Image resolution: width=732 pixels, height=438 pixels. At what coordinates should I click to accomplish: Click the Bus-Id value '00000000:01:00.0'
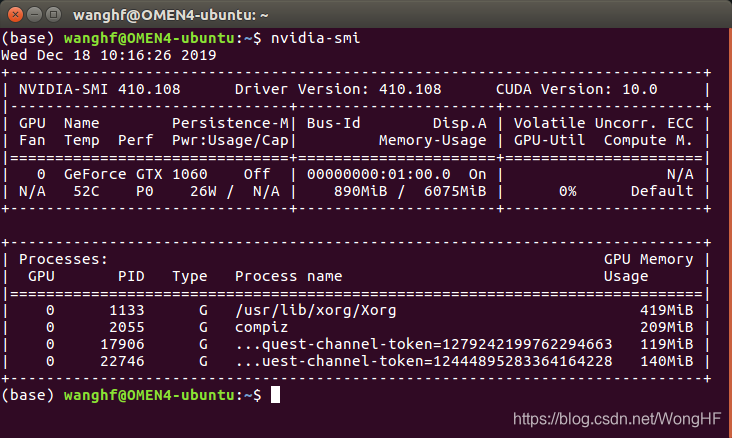point(379,174)
